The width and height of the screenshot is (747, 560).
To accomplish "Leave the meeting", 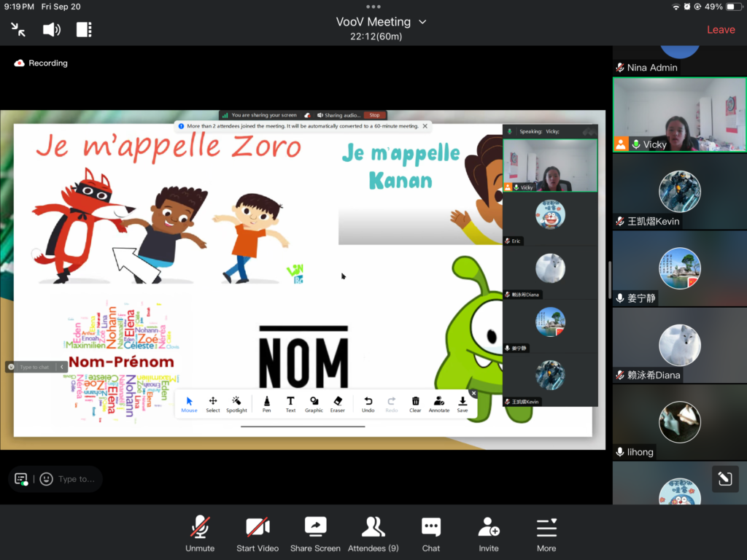I will 721,29.
